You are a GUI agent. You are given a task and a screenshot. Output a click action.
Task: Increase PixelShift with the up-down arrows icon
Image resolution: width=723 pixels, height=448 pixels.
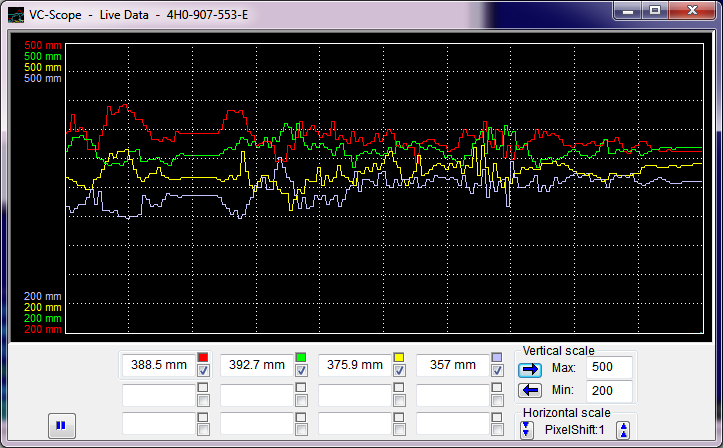623,430
